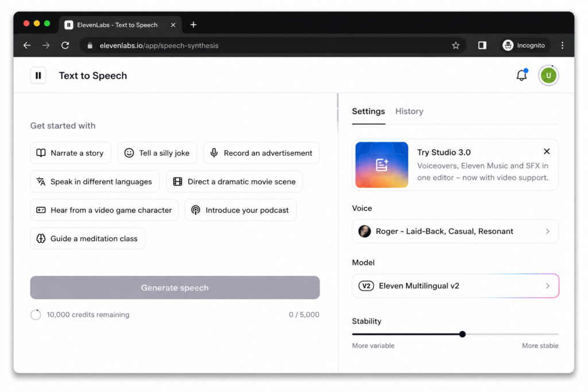The image size is (588, 392).
Task: Switch to the History tab
Action: pyautogui.click(x=409, y=111)
